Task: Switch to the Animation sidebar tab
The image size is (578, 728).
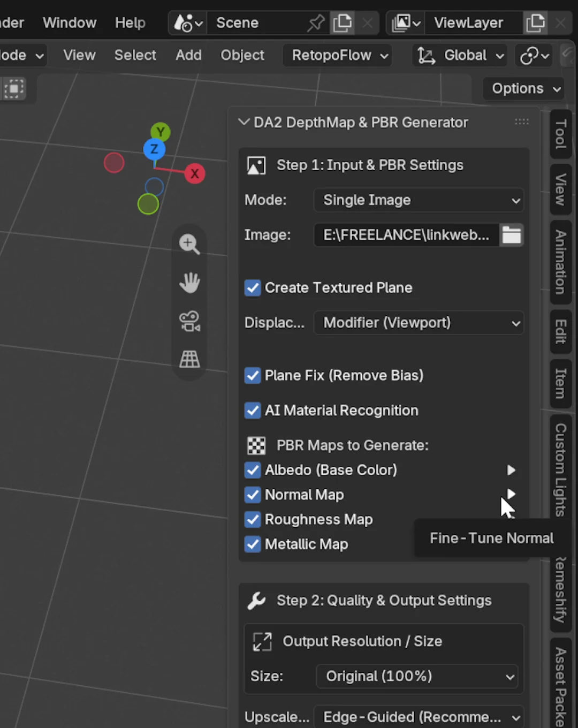Action: coord(560,262)
